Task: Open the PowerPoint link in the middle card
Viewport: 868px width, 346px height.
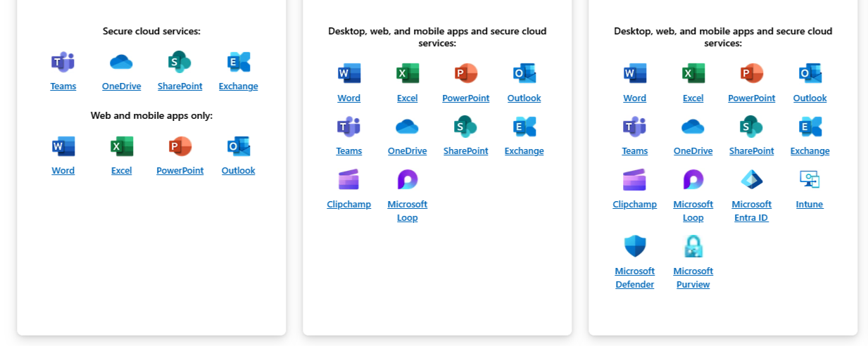Action: pos(466,98)
